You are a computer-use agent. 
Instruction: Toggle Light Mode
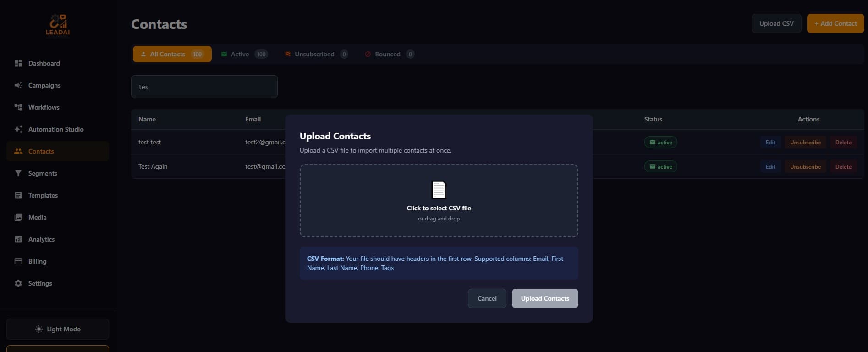58,329
